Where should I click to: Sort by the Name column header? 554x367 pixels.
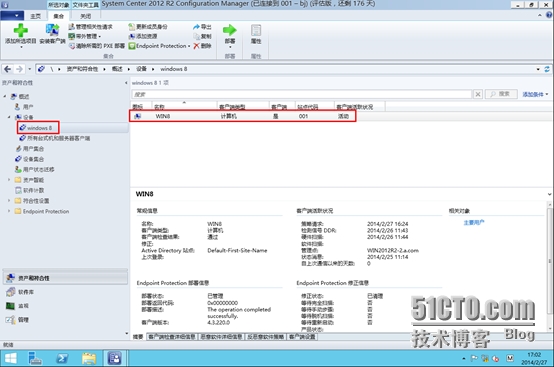click(184, 106)
